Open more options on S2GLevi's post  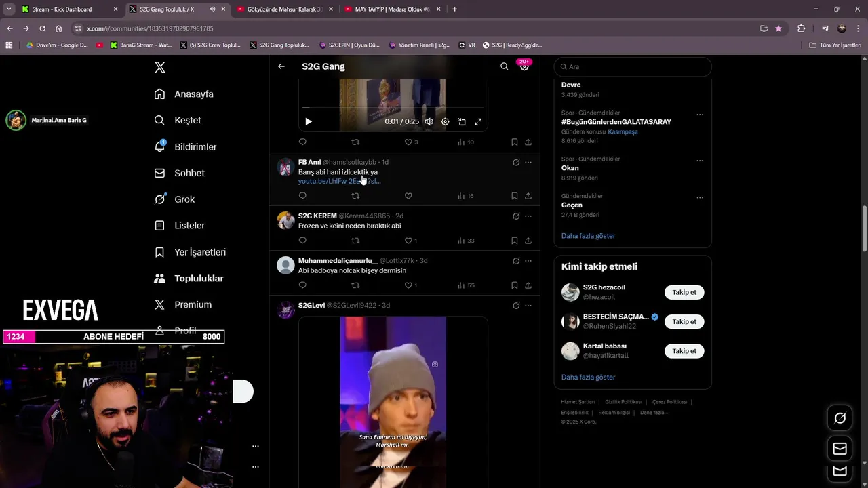(528, 306)
